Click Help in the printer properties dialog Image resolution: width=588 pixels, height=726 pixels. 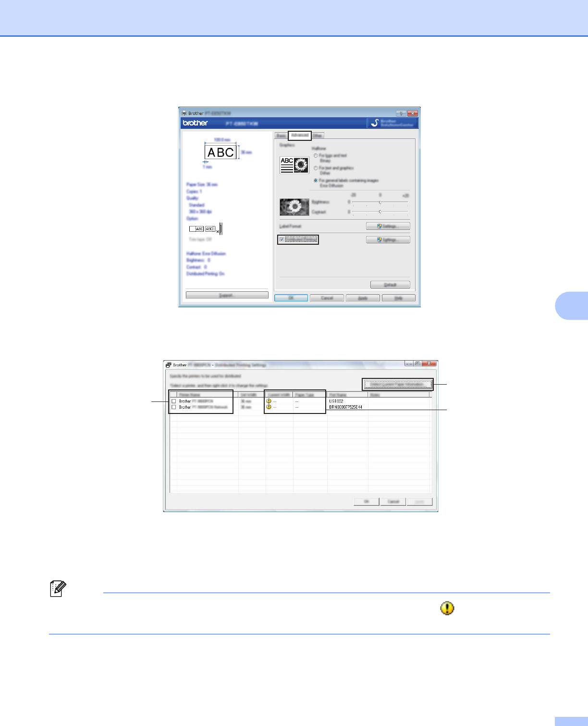[x=399, y=298]
